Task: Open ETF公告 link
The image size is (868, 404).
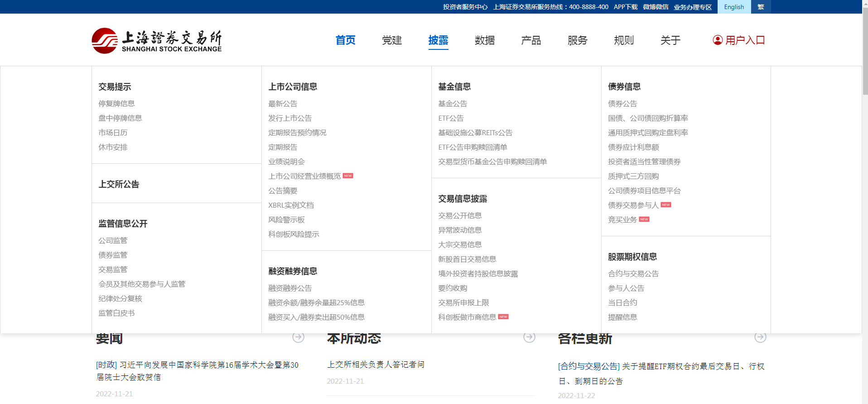Action: coord(451,118)
